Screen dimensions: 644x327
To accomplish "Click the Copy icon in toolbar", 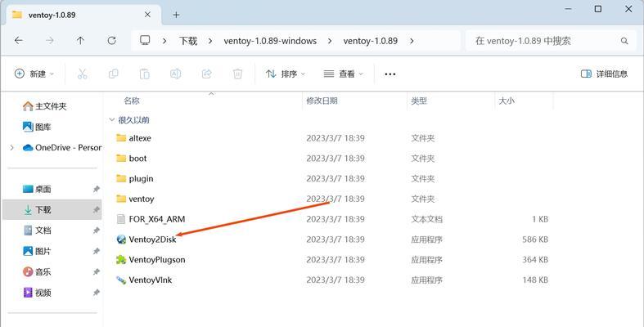I will click(114, 74).
